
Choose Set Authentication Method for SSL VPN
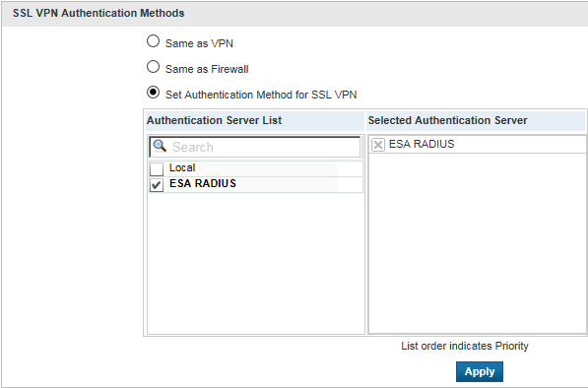[x=153, y=93]
